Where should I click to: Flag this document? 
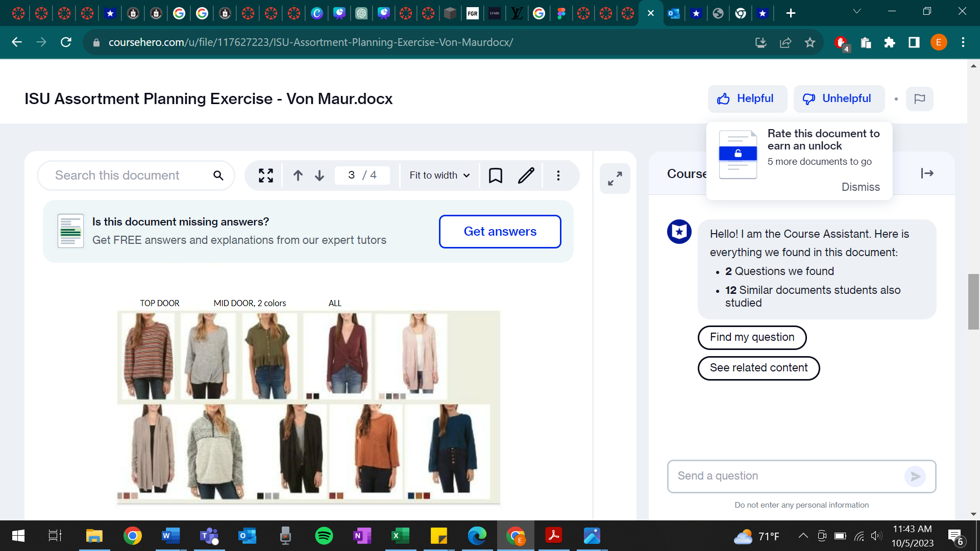tap(920, 99)
